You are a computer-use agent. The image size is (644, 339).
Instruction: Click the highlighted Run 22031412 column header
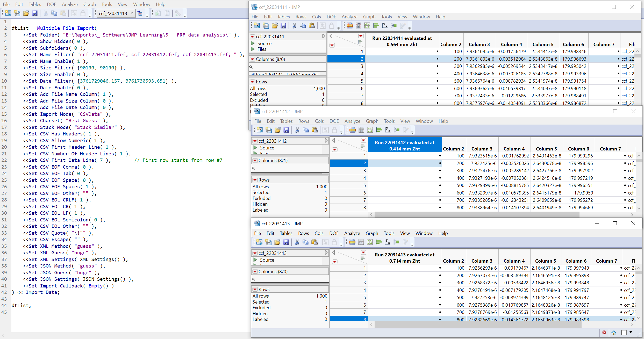[x=404, y=146]
